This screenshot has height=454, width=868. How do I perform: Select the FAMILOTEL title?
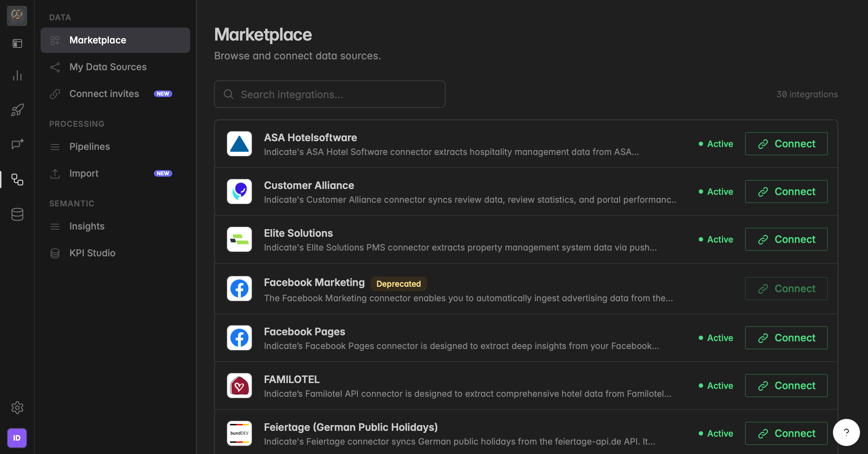[x=292, y=379]
